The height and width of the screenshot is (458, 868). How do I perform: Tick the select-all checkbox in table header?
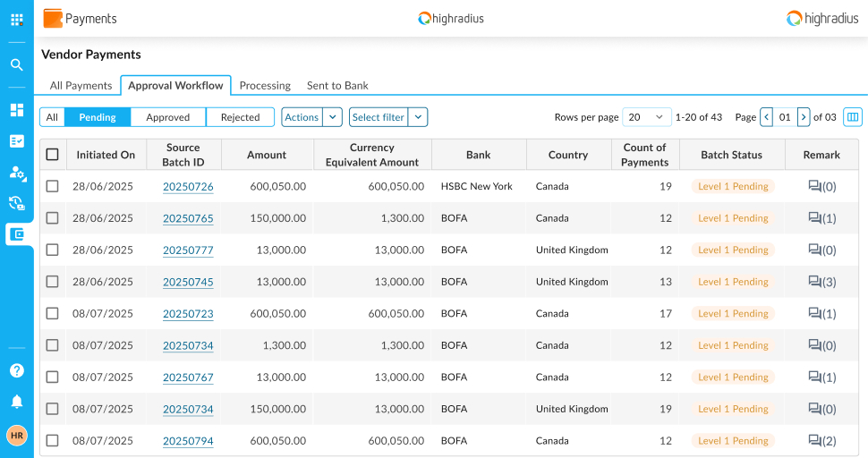[53, 155]
